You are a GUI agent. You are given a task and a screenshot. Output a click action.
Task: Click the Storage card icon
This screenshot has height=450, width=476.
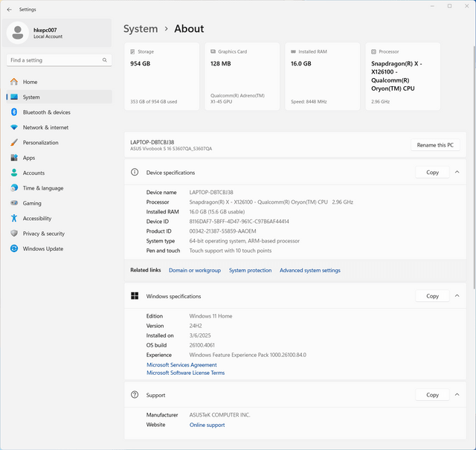click(132, 52)
